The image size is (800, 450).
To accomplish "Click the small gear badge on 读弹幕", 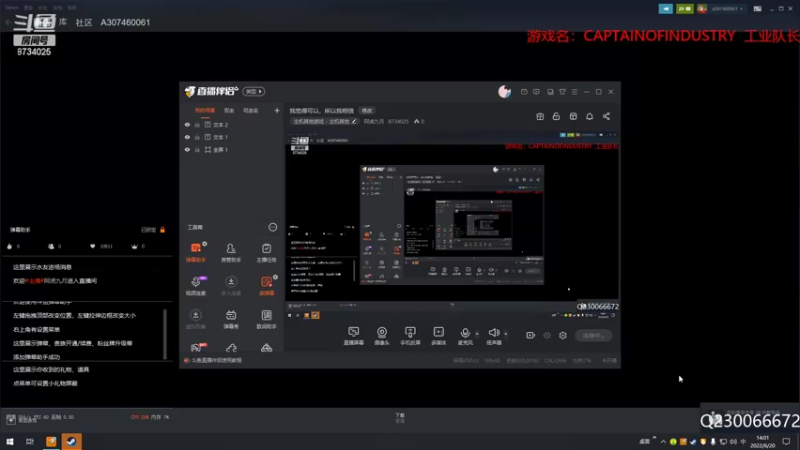I will pyautogui.click(x=276, y=277).
